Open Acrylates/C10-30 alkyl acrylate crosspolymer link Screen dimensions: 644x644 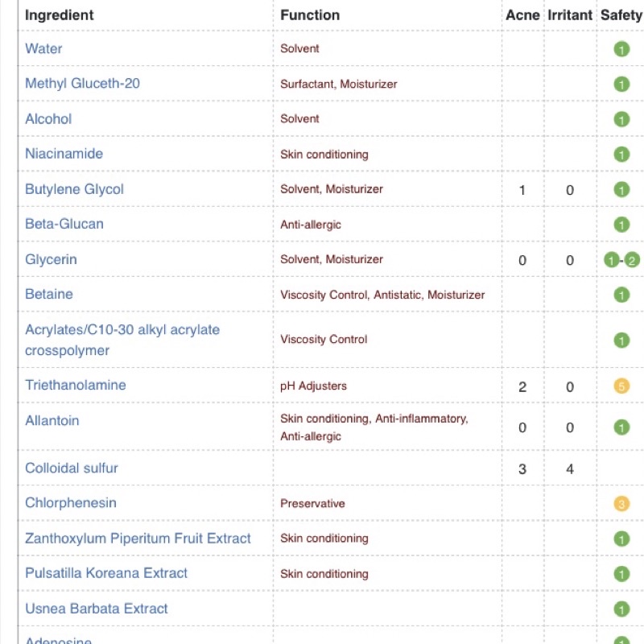pyautogui.click(x=122, y=340)
